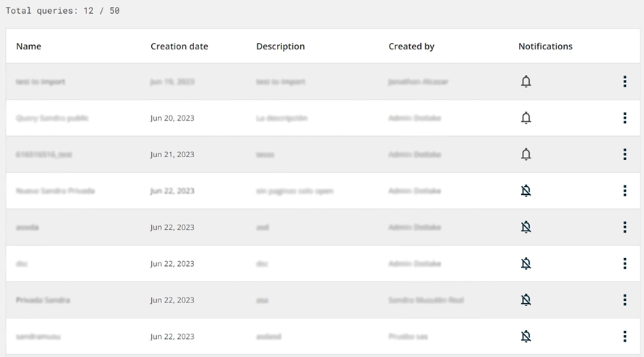Sort by the Name column header
644x357 pixels.
coord(28,47)
